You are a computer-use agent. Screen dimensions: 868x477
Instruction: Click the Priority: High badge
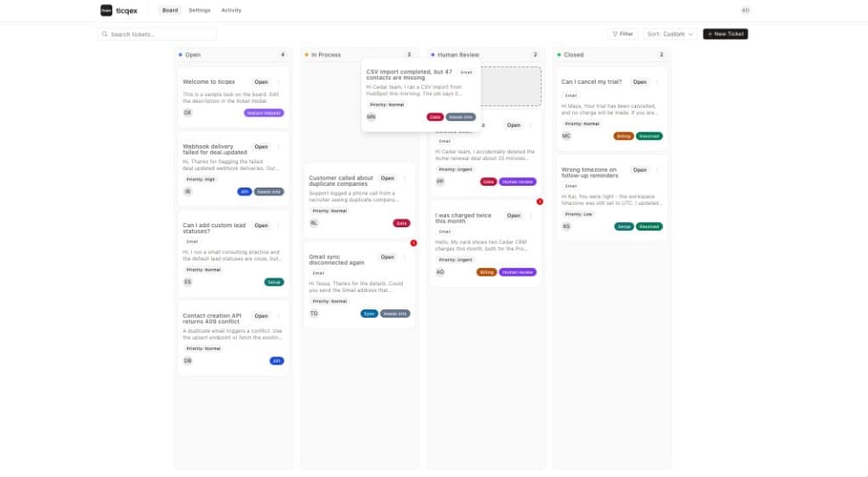click(201, 179)
